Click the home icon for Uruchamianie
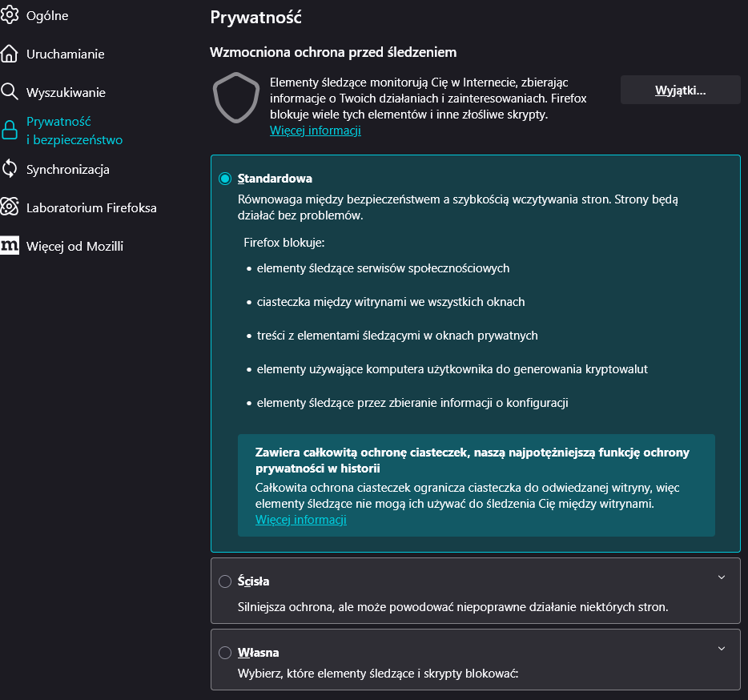This screenshot has width=748, height=700. pyautogui.click(x=10, y=54)
